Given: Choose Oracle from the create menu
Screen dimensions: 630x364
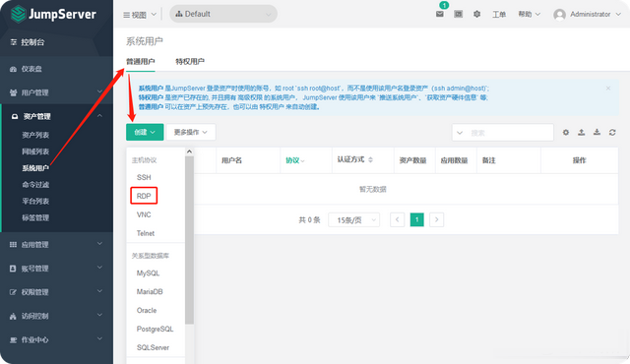Looking at the screenshot, I should pyautogui.click(x=147, y=310).
